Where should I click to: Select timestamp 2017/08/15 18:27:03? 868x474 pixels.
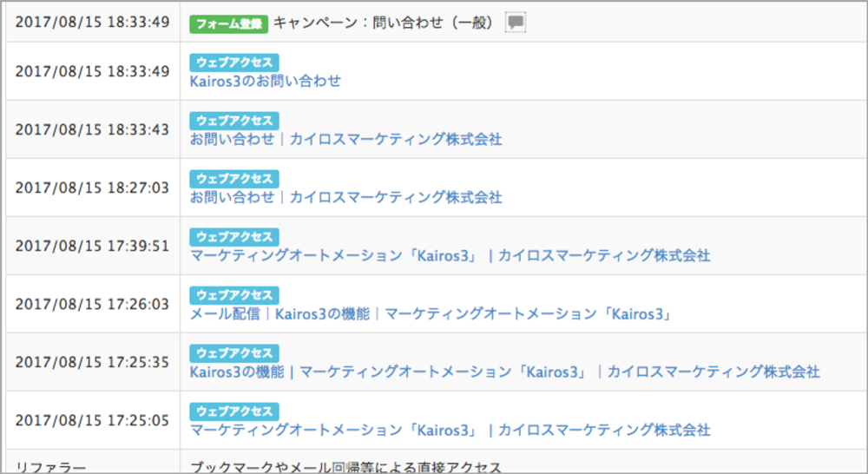92,188
